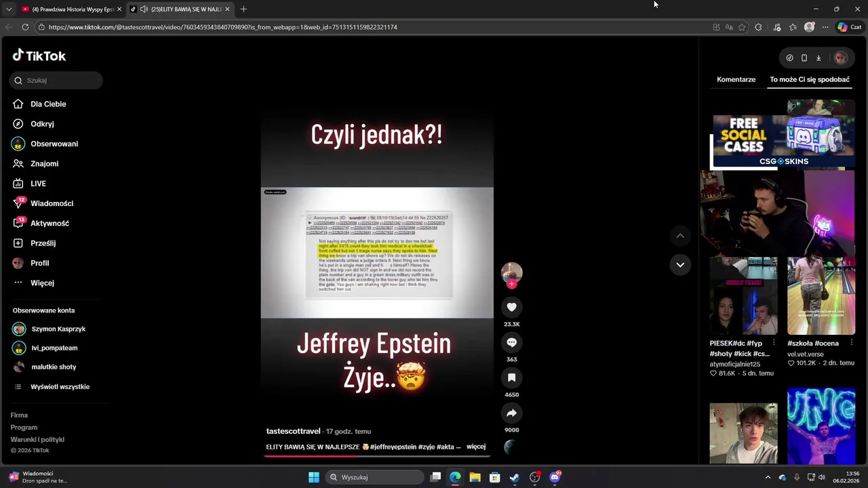The width and height of the screenshot is (868, 488).
Task: Open browser tab list dropdown arrow
Action: (8, 9)
